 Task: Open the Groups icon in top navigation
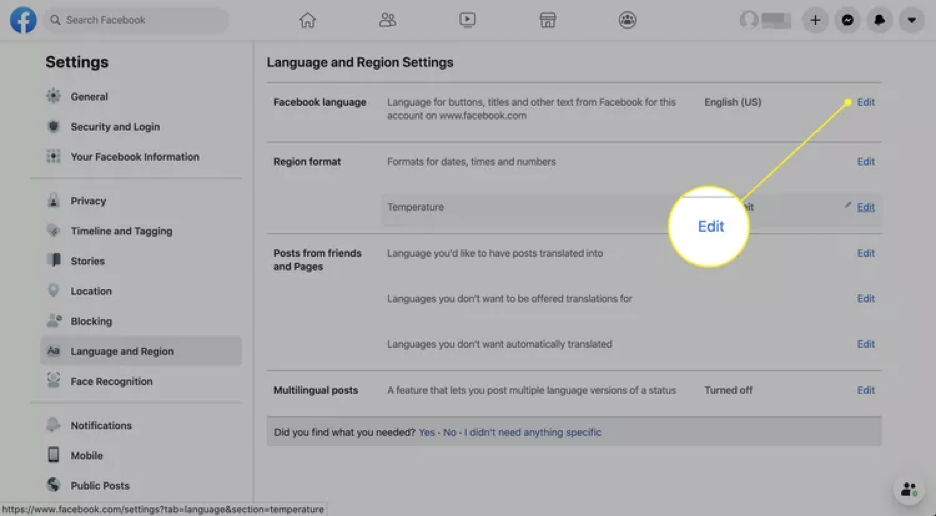pyautogui.click(x=627, y=20)
